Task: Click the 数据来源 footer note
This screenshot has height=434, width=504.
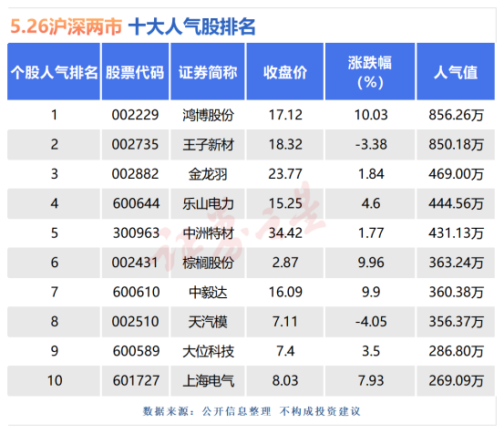Action: coord(252,411)
